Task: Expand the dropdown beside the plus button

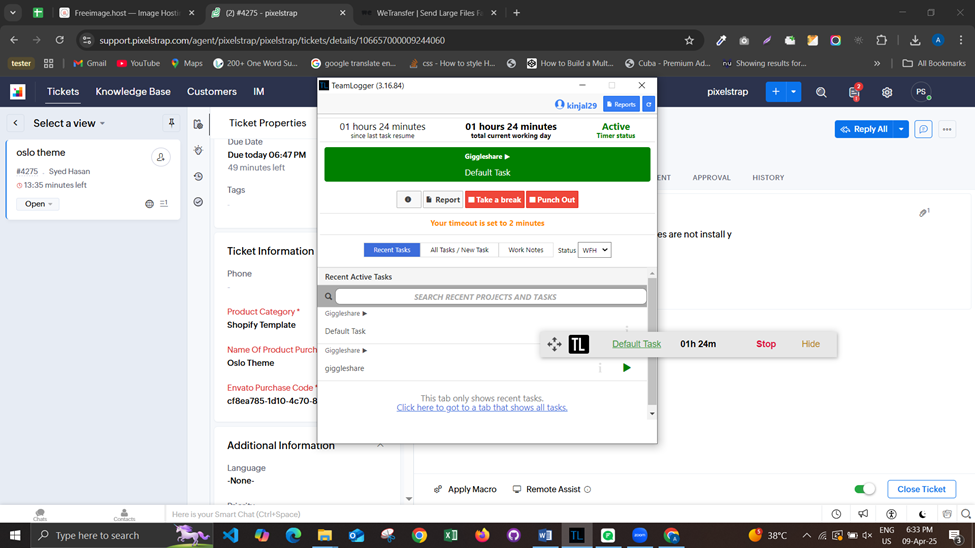Action: pyautogui.click(x=793, y=92)
